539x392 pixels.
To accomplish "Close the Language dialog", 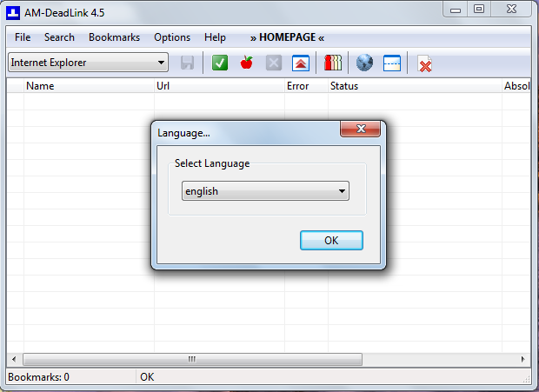I will [x=360, y=129].
